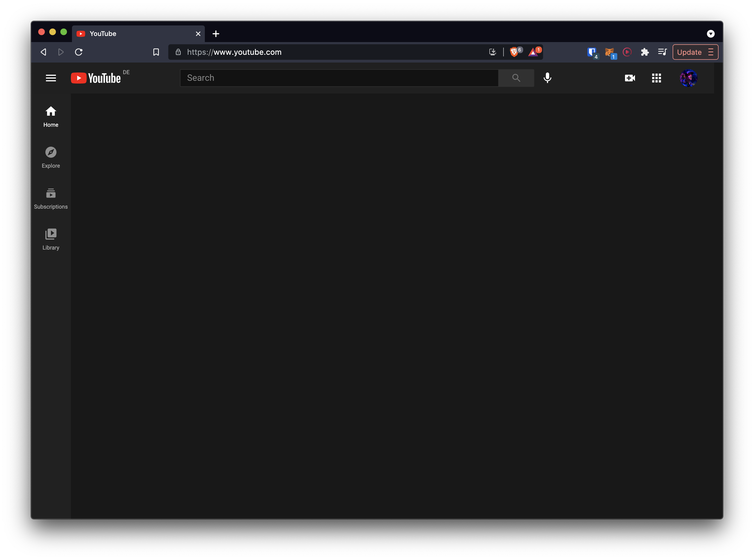Screen dimensions: 754x560
Task: Click the Brave shields icon in toolbar
Action: point(514,52)
